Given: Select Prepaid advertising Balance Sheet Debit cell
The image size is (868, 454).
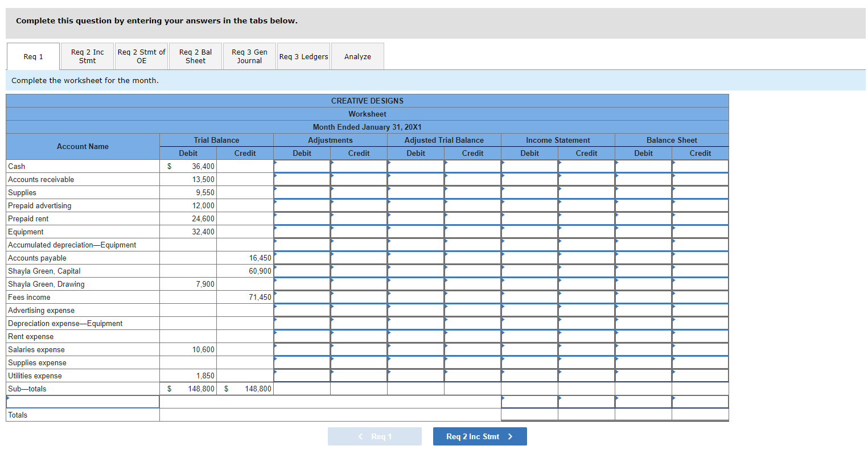Looking at the screenshot, I should pyautogui.click(x=643, y=205).
